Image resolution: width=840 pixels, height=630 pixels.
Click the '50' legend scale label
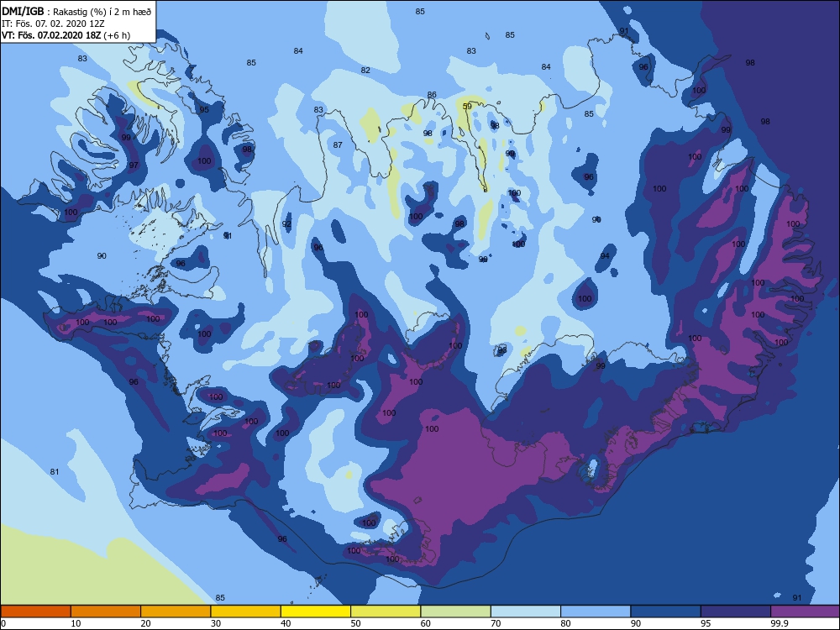(x=355, y=623)
